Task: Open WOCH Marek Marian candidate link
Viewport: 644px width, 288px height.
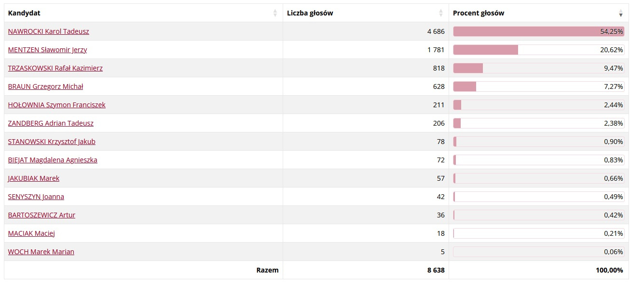Action: (41, 252)
